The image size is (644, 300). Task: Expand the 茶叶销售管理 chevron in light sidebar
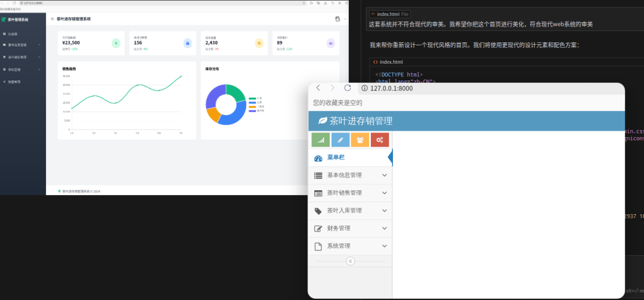pyautogui.click(x=385, y=193)
